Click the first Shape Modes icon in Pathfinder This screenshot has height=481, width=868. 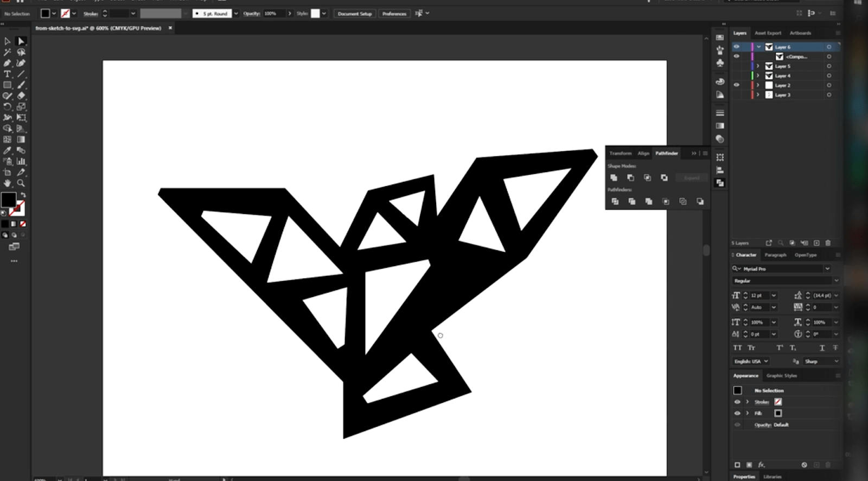pyautogui.click(x=614, y=178)
